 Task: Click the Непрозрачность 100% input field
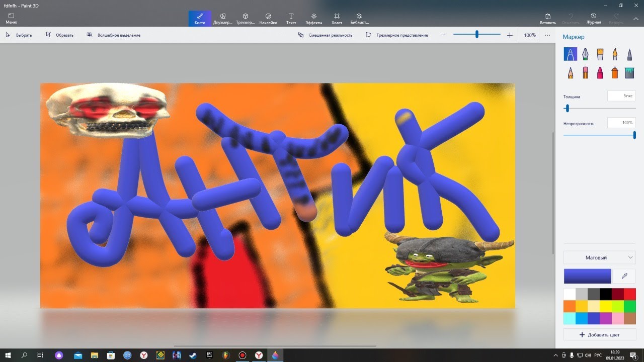pyautogui.click(x=621, y=123)
